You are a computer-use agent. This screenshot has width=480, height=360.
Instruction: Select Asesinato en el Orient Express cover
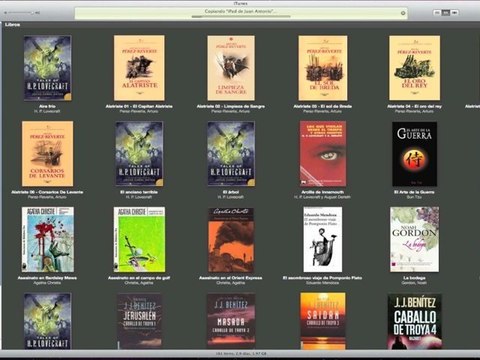(231, 240)
